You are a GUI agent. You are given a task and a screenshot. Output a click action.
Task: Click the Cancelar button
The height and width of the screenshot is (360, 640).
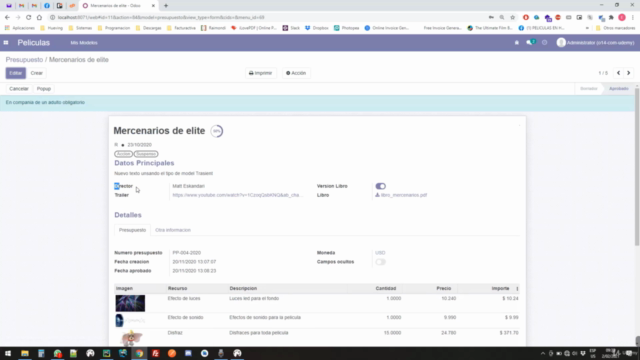[19, 89]
